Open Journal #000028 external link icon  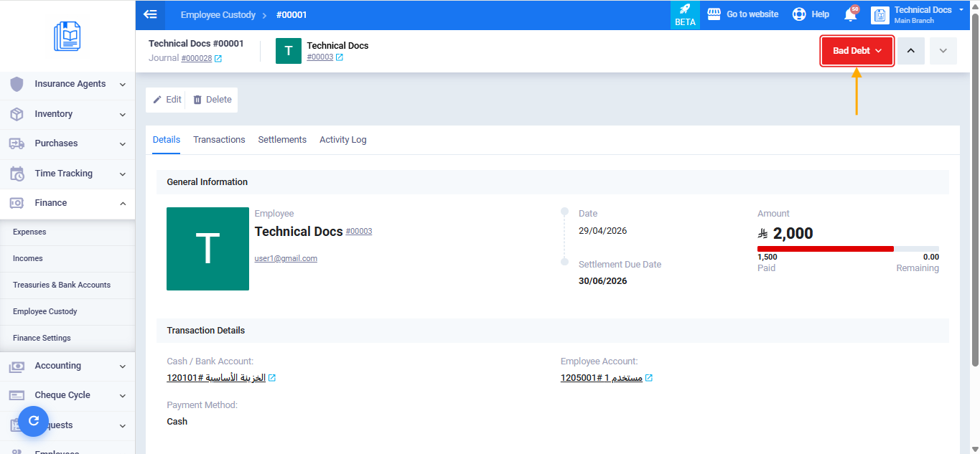[x=218, y=59]
